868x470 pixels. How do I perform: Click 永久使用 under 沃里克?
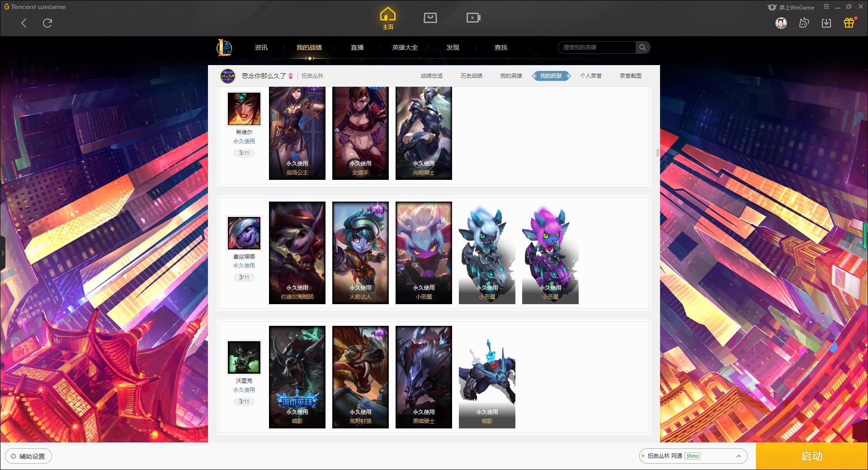[x=244, y=390]
